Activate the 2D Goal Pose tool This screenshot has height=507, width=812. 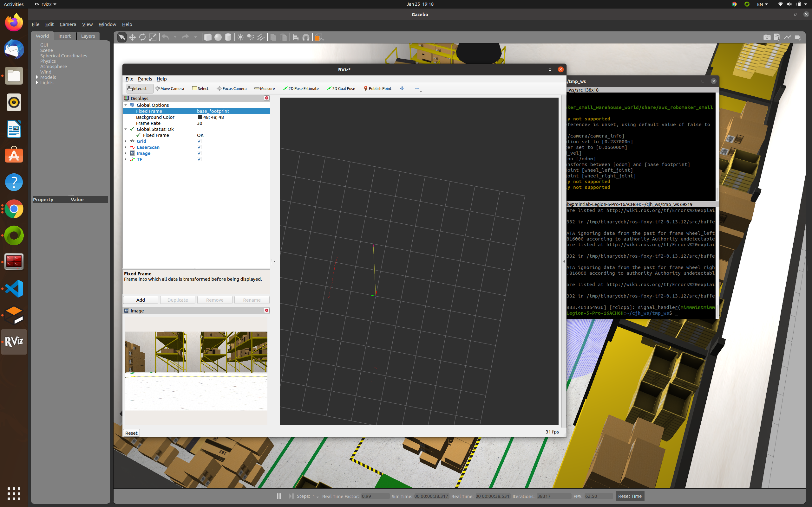(340, 88)
